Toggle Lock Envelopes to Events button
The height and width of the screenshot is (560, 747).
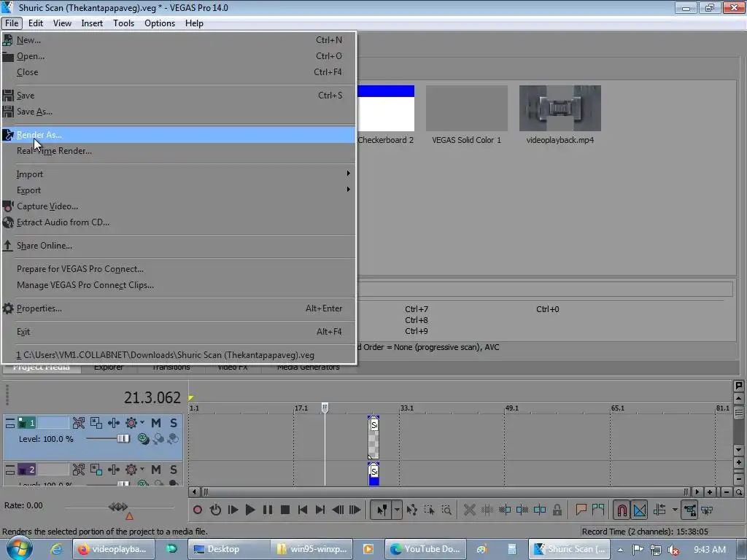coord(689,510)
